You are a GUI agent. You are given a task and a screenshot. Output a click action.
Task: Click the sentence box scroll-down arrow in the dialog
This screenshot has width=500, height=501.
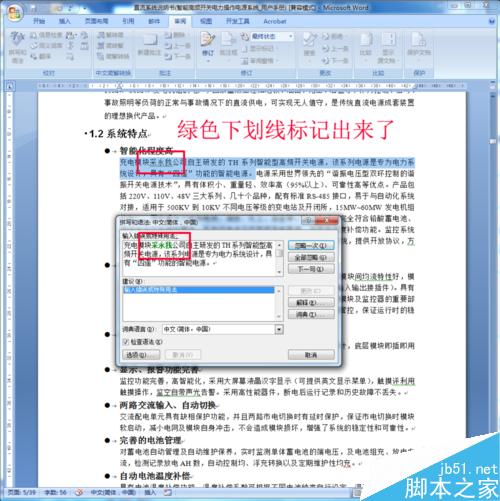(x=279, y=272)
